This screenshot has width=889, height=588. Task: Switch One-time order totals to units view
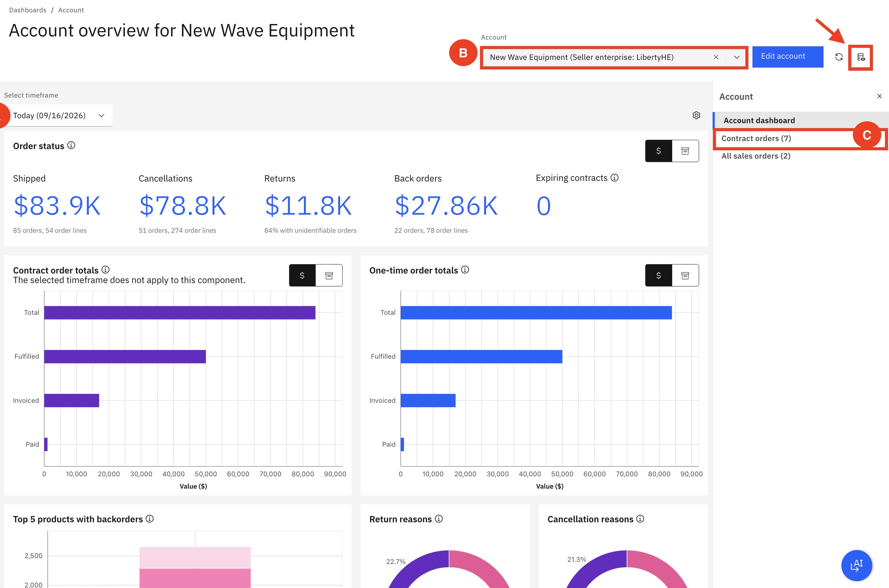tap(685, 276)
